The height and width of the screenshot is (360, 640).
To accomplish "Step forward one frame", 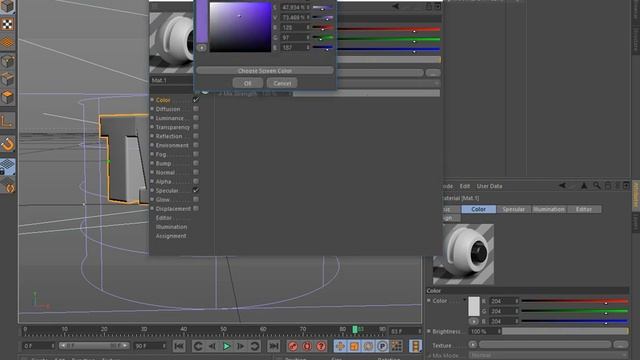I will [241, 346].
